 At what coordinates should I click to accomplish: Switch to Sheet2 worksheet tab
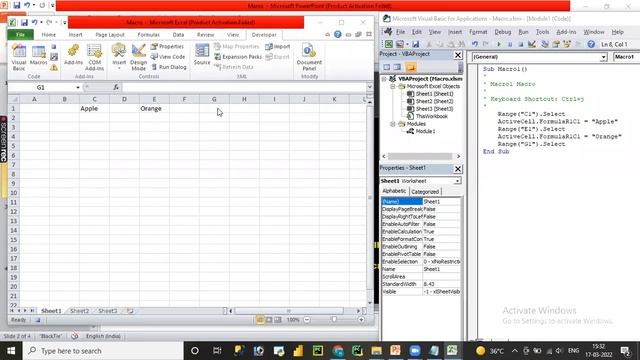point(79,311)
